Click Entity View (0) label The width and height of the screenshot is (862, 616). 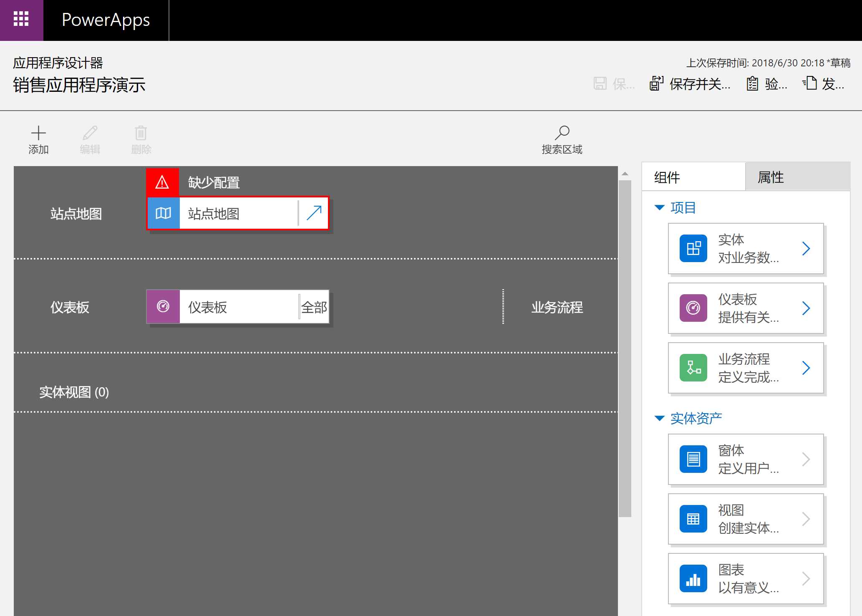point(74,392)
